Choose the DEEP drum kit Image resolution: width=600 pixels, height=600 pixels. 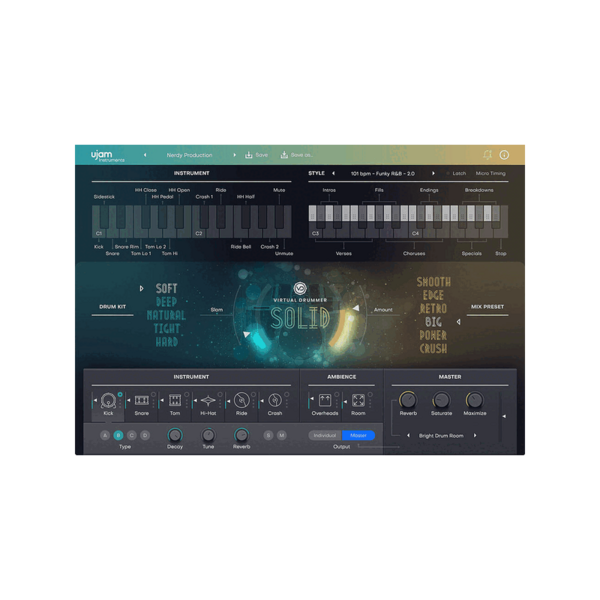(166, 302)
